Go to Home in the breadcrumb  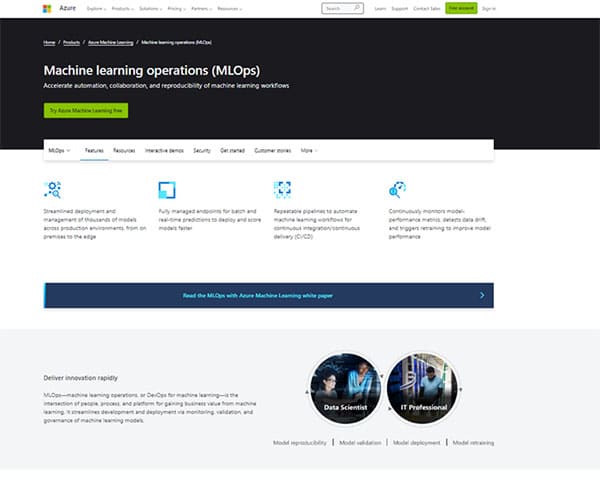[x=49, y=42]
